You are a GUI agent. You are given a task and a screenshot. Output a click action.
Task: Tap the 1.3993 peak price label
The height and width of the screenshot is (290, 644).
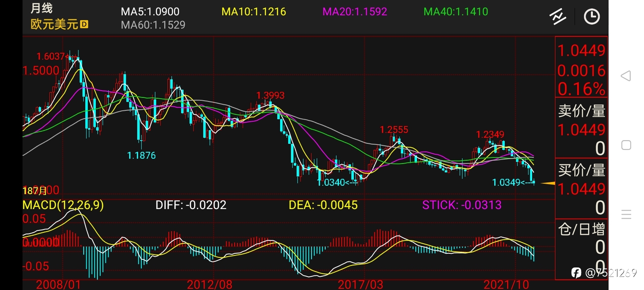point(270,95)
